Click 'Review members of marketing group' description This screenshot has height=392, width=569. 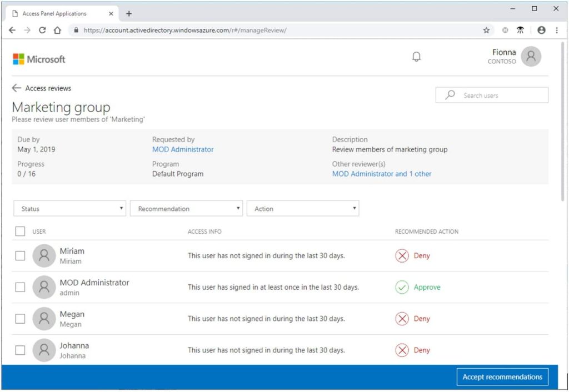tap(390, 149)
